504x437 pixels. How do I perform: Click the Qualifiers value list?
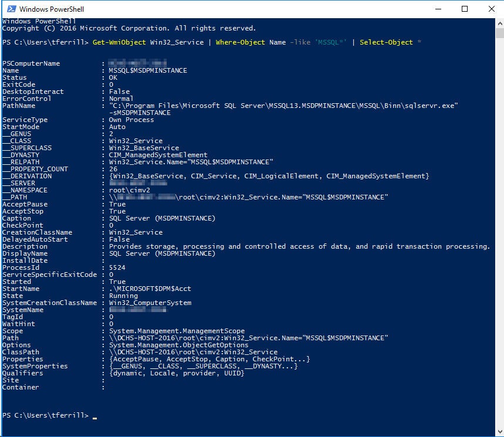click(x=176, y=373)
